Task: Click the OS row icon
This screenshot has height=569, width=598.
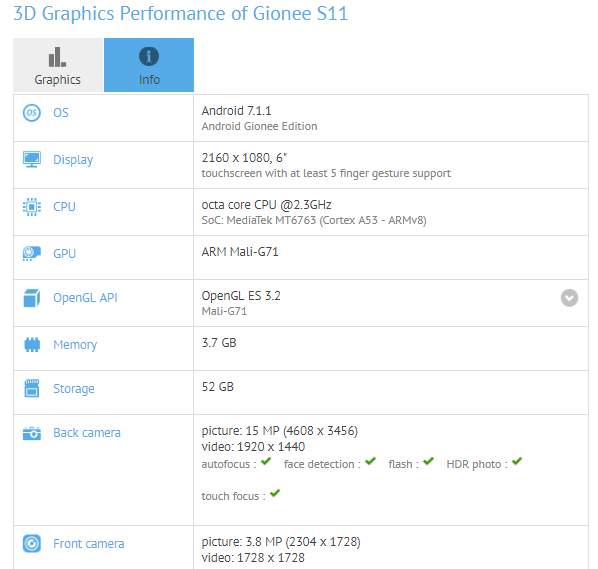Action: 32,113
